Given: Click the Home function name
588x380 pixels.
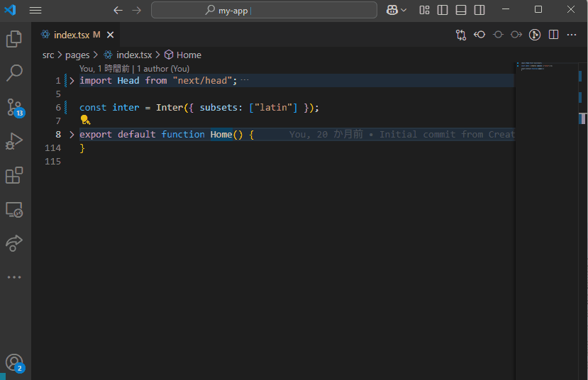Looking at the screenshot, I should click(x=221, y=135).
